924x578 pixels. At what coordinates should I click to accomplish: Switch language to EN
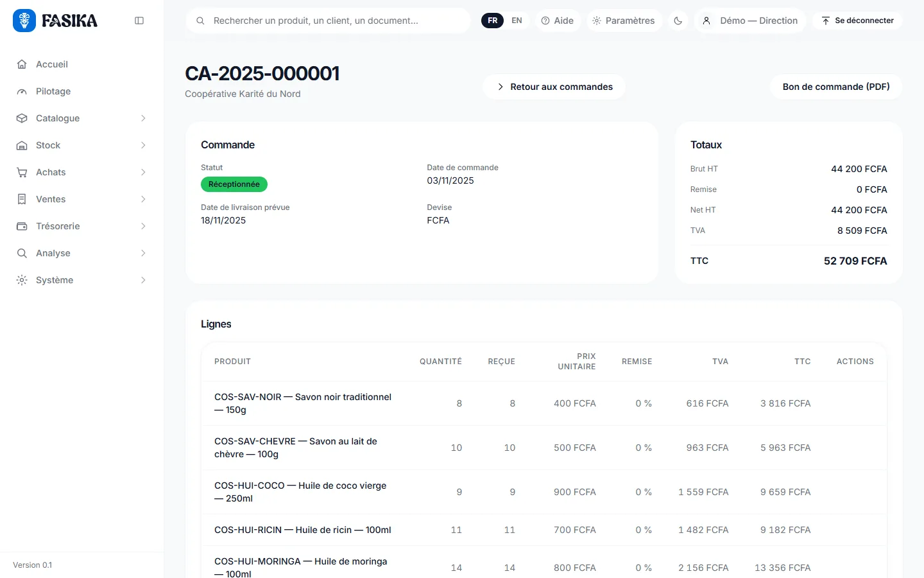517,21
